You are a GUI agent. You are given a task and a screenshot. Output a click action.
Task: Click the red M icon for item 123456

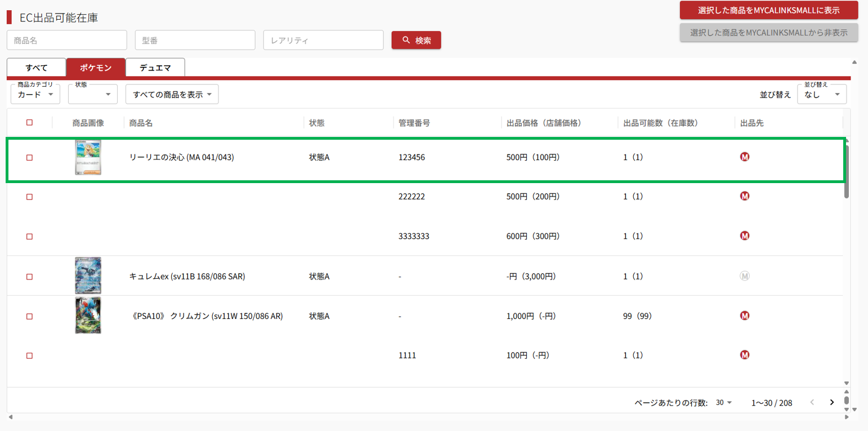(744, 157)
